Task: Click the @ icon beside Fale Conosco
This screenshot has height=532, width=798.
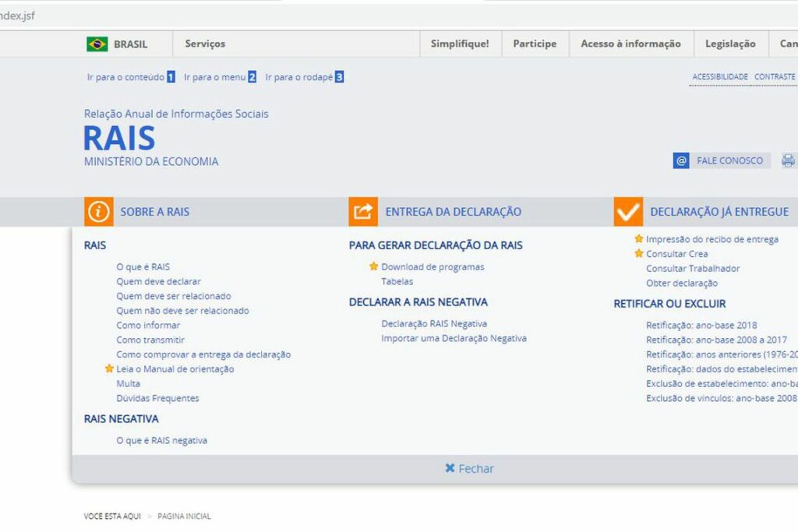Action: point(681,160)
